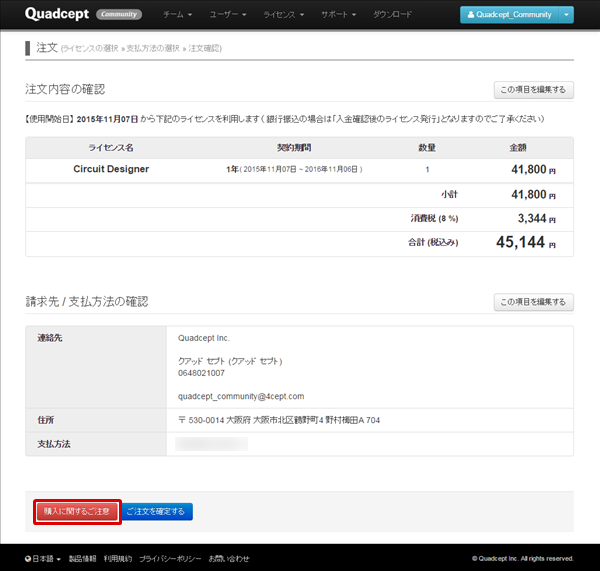The height and width of the screenshot is (571, 600).
Task: Expand the account dropdown arrow
Action: tap(566, 15)
